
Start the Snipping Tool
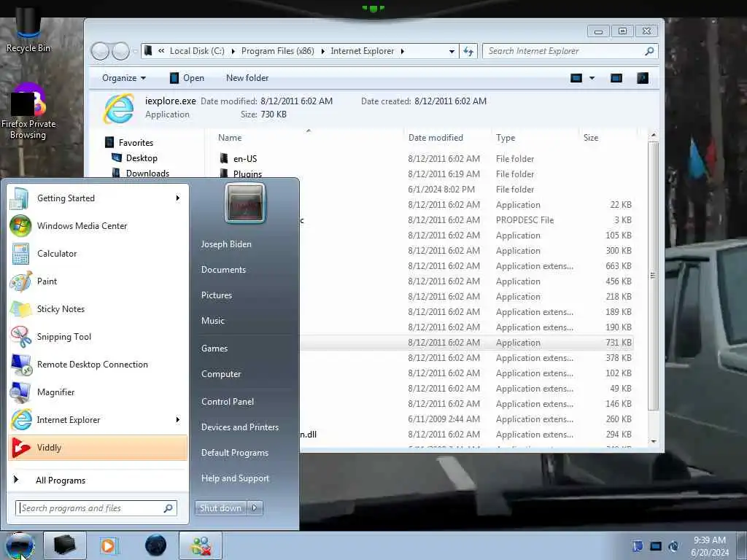pos(98,337)
